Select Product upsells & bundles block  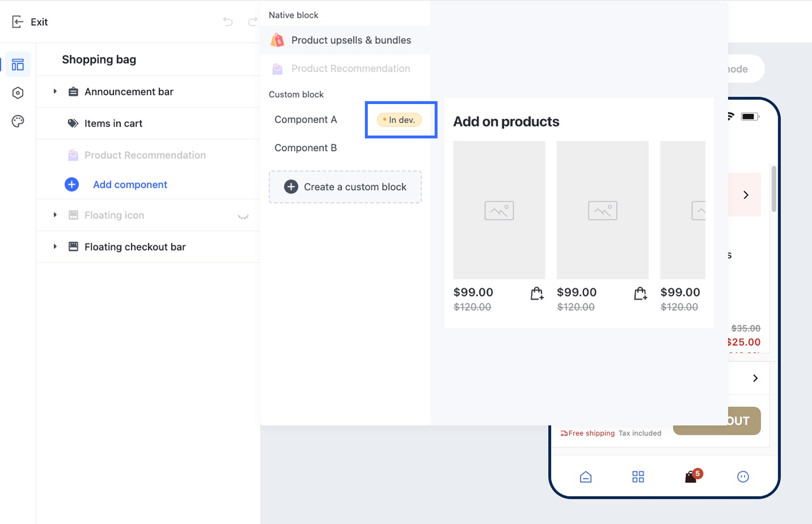pyautogui.click(x=351, y=40)
